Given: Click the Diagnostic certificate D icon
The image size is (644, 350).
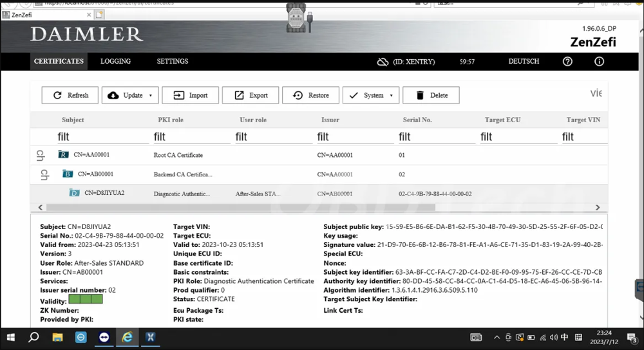Looking at the screenshot, I should coord(74,193).
